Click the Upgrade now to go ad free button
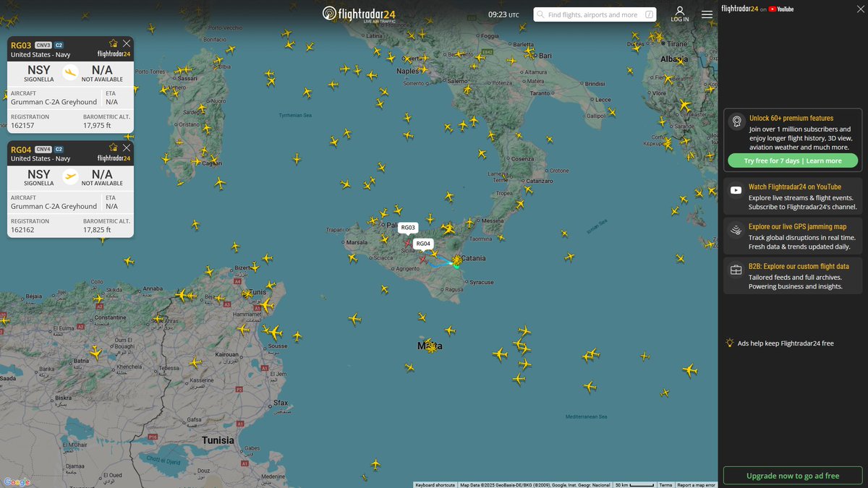 (793, 476)
